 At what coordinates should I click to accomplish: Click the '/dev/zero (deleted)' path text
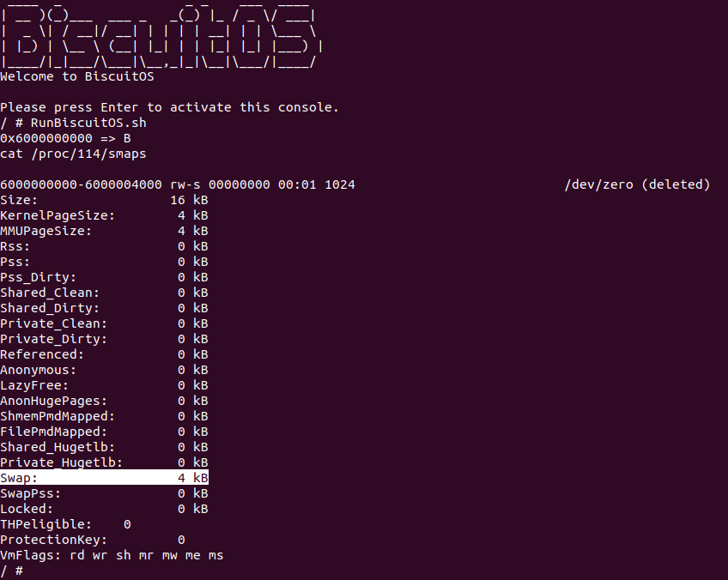637,184
